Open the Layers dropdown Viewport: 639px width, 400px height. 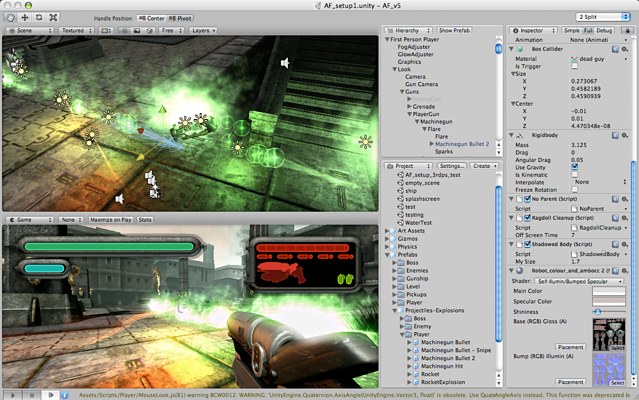click(x=203, y=31)
